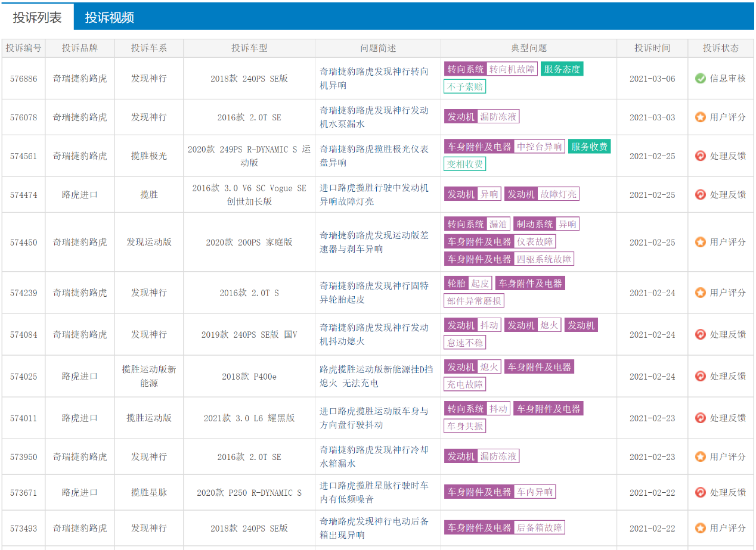Click the orange status icon in row 573950
Screen dimensions: 756x550
[701, 456]
